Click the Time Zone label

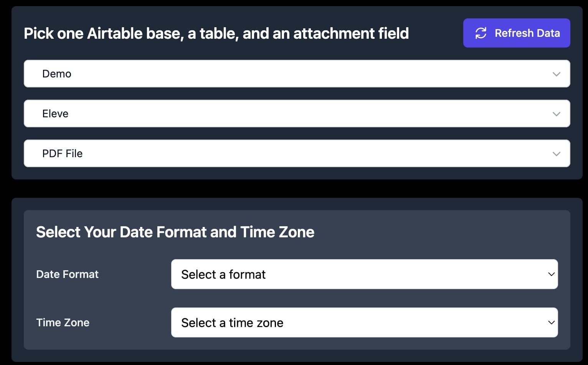pyautogui.click(x=63, y=323)
